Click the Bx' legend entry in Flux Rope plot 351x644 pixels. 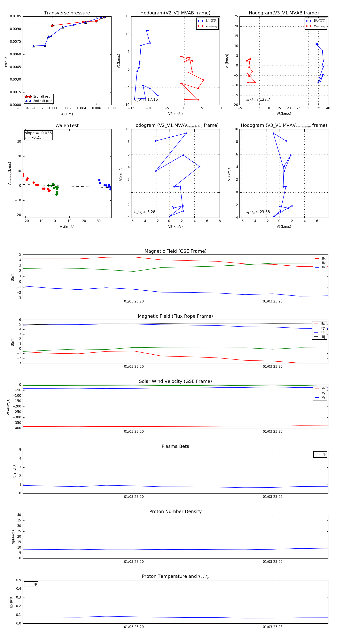[x=320, y=324]
